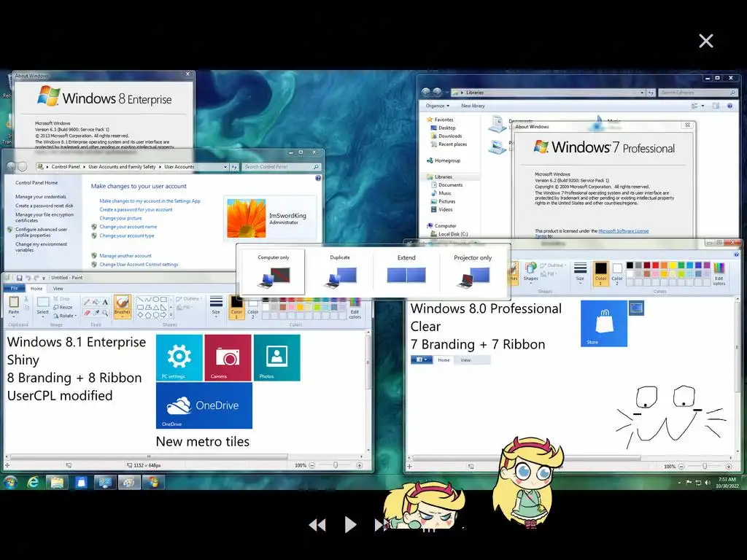Click the Paint taskbar button
The image size is (747, 560).
pos(128,483)
